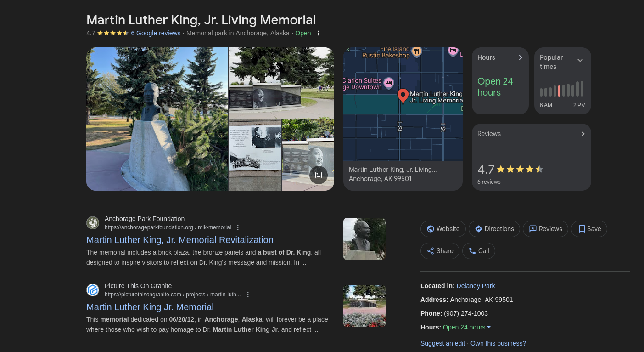Open Reviews card chevron arrow
The image size is (644, 352).
coord(583,134)
